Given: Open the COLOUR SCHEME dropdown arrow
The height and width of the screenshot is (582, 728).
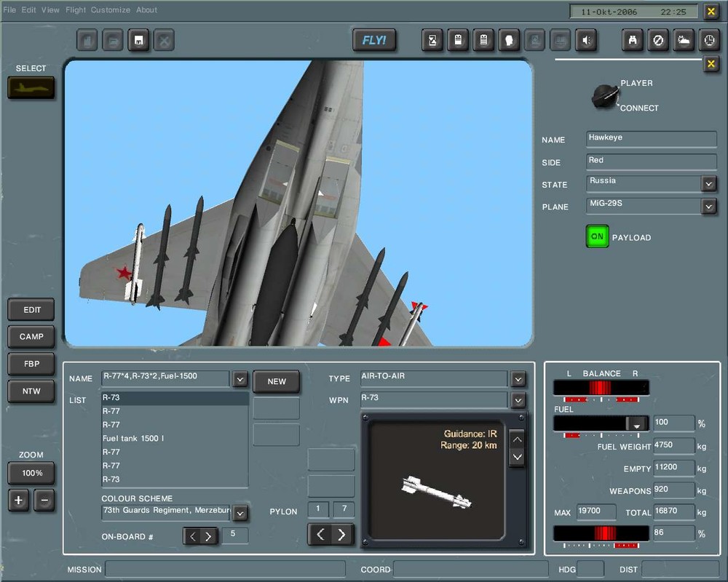Looking at the screenshot, I should 240,514.
